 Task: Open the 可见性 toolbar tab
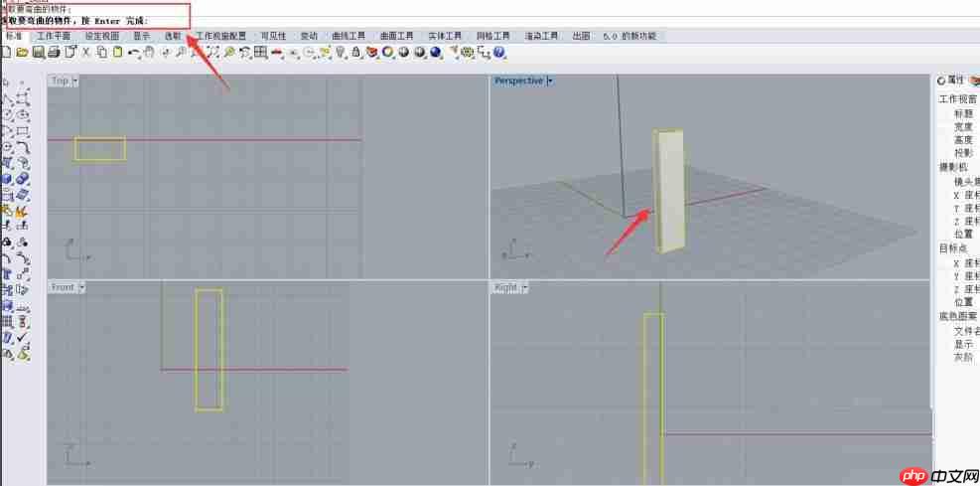273,37
